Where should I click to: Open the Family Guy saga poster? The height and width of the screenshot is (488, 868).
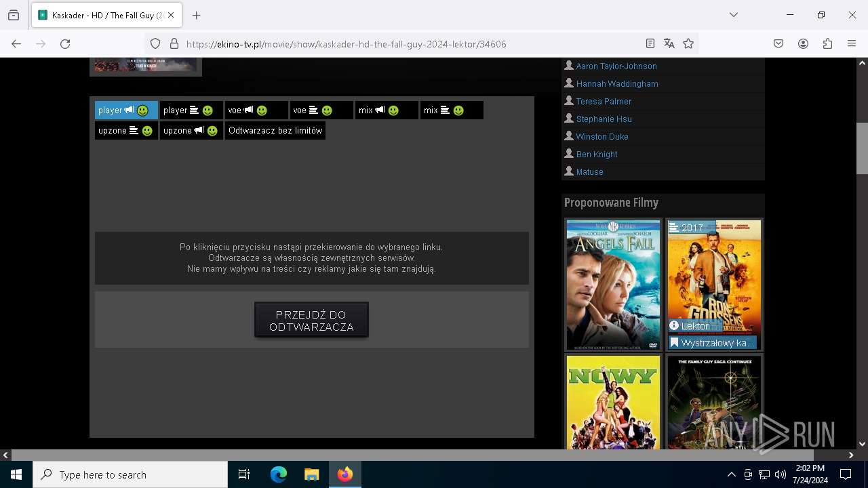[x=714, y=402]
